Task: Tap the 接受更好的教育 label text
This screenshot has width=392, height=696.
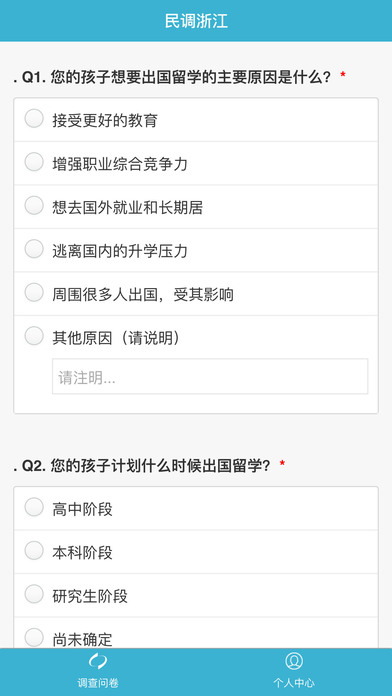Action: click(105, 120)
